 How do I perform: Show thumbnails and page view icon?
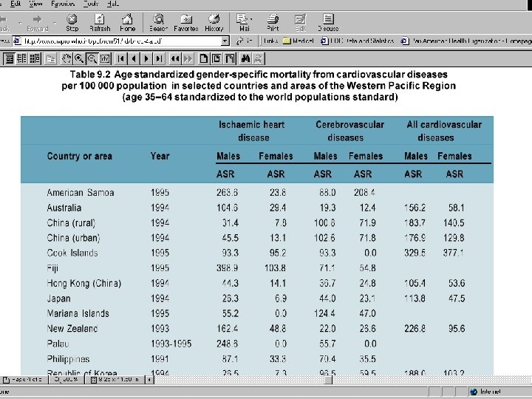click(35, 58)
